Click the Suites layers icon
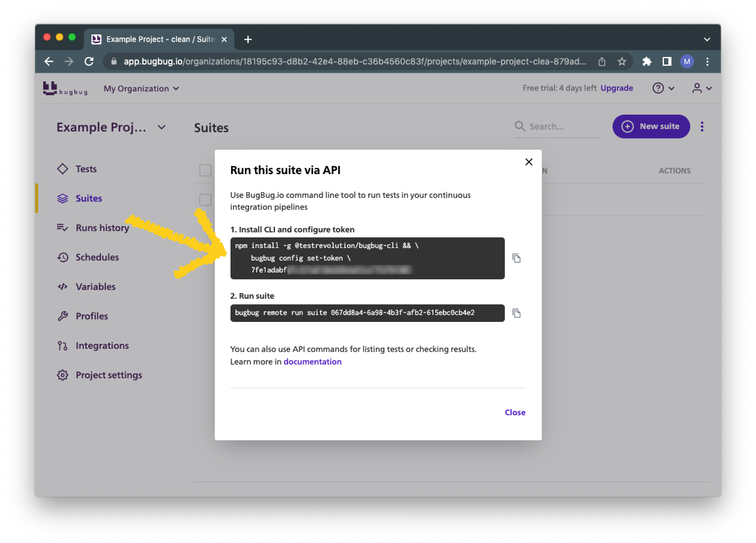The image size is (756, 543). [62, 198]
